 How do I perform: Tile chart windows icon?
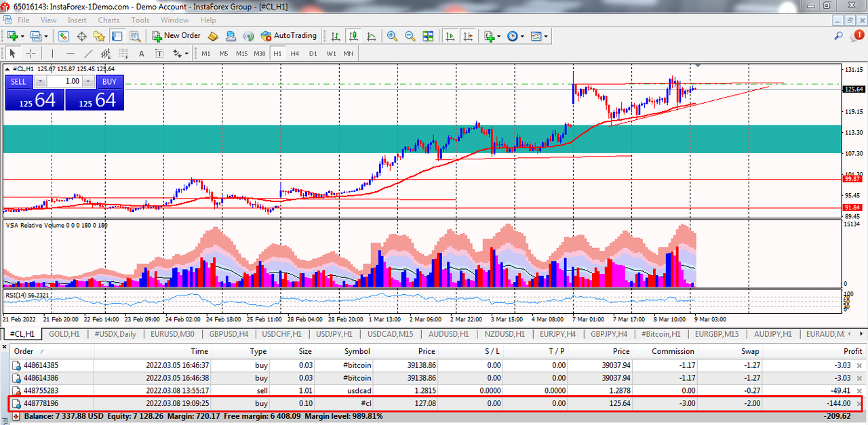tap(428, 36)
